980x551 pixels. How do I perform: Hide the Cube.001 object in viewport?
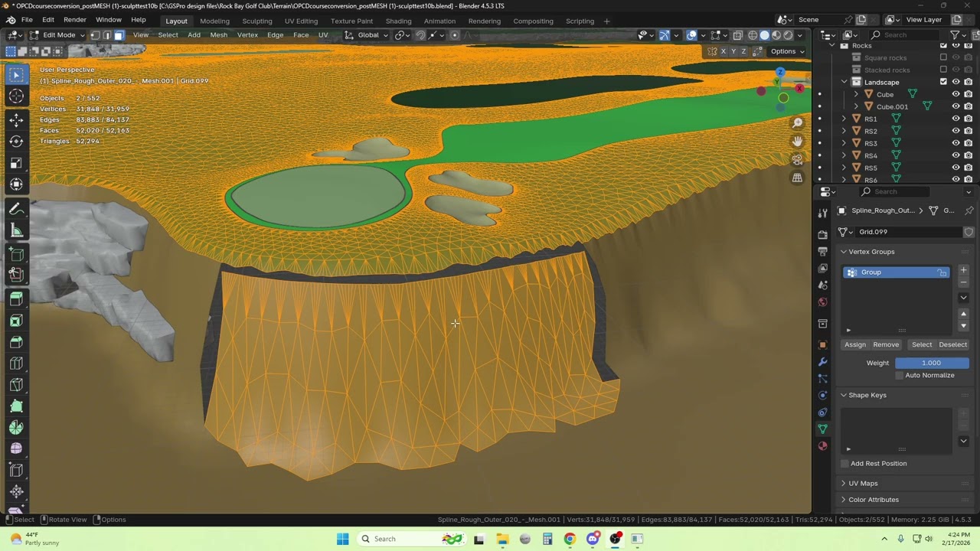(x=955, y=106)
